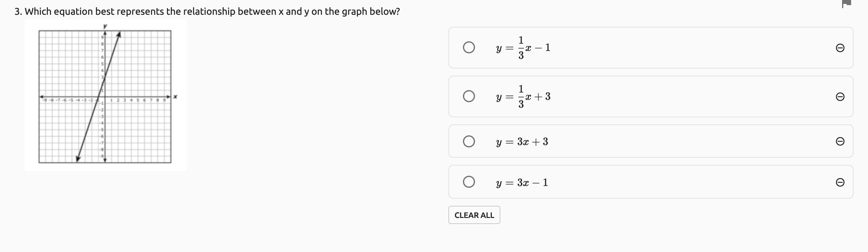Flag question 3 for review

click(x=846, y=3)
